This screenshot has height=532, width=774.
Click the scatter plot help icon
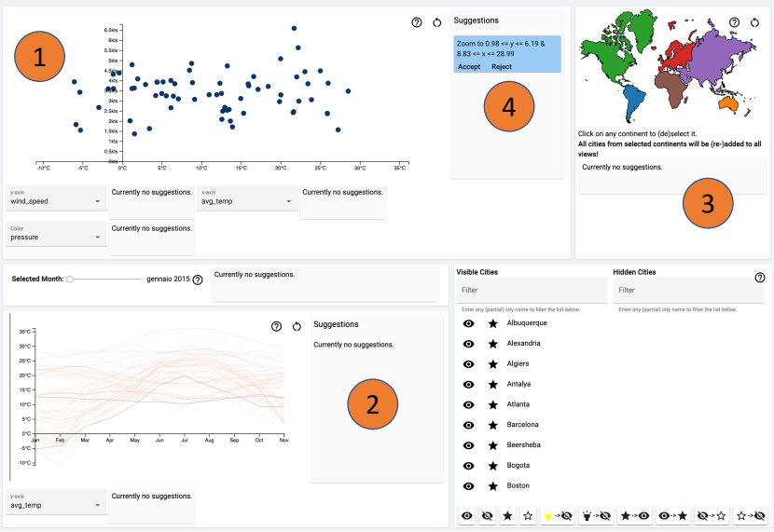417,21
